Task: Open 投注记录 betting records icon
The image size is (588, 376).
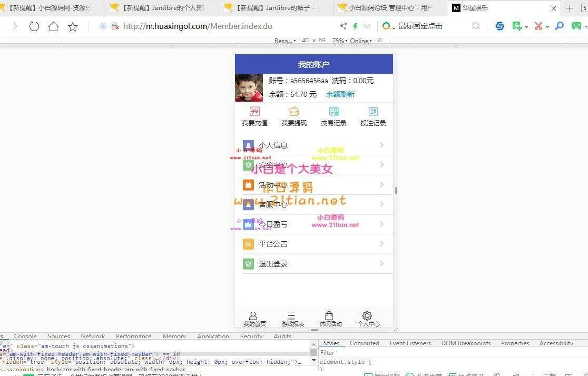Action: pos(373,112)
